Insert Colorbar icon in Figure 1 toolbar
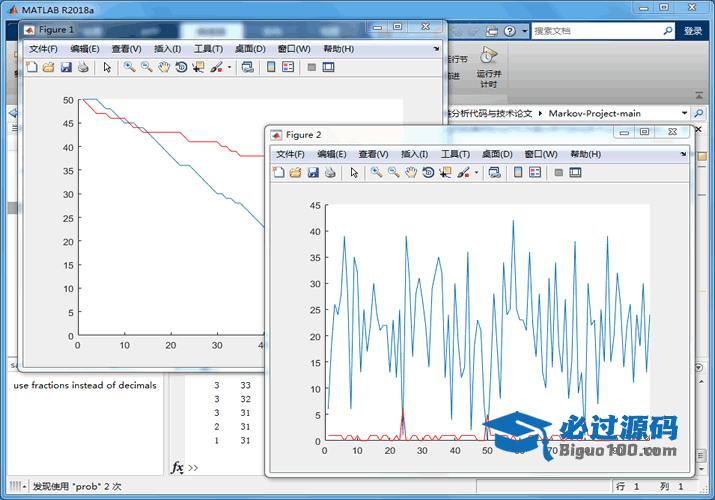 point(271,67)
